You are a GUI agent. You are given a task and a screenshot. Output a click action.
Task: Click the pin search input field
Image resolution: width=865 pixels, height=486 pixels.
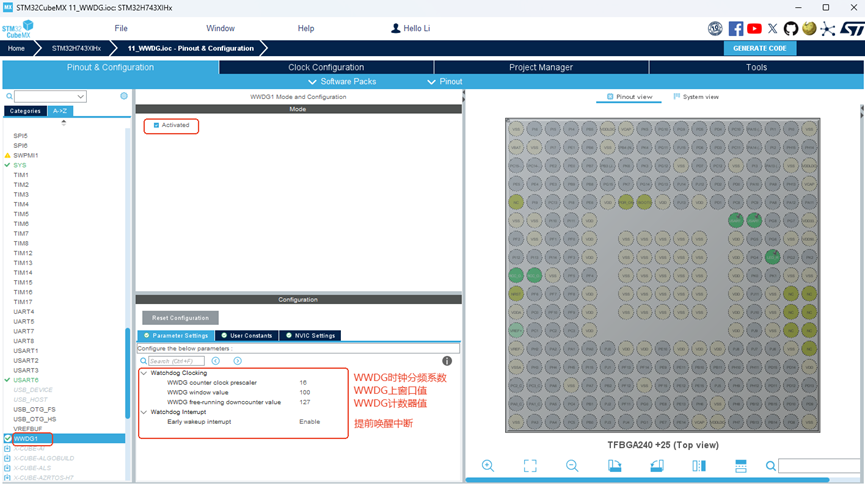[819, 466]
